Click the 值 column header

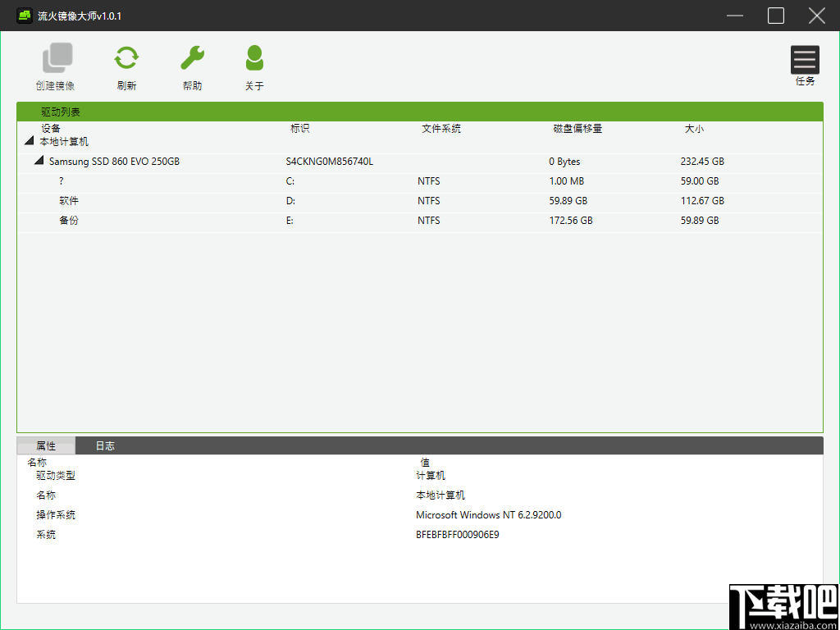[x=425, y=462]
